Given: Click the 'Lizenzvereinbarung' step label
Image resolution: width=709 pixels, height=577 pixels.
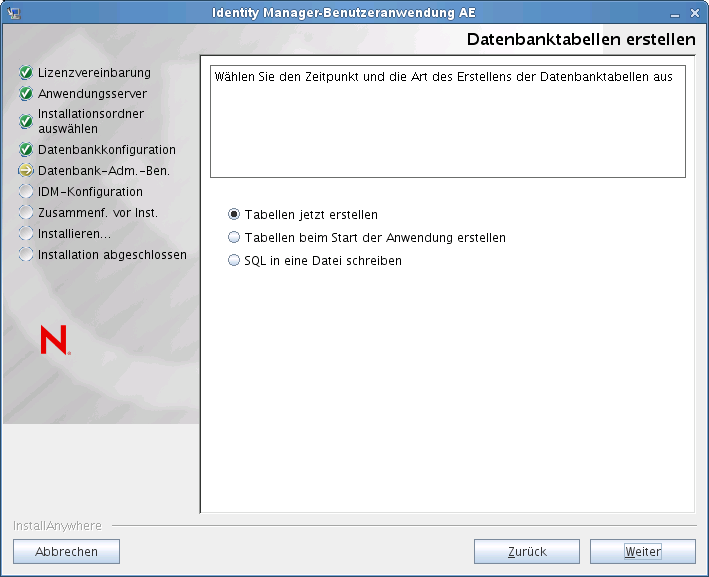Looking at the screenshot, I should point(95,73).
